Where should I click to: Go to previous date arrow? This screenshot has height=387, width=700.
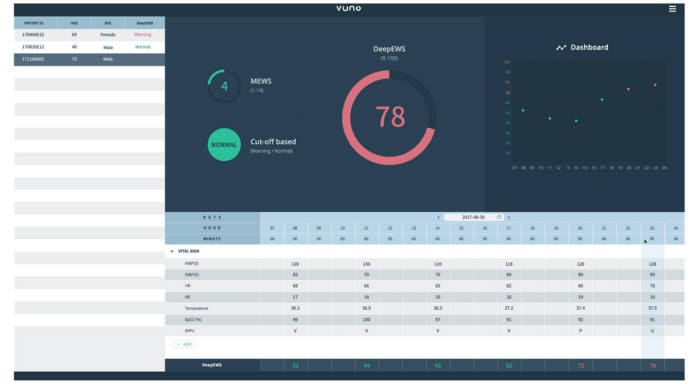coord(438,217)
